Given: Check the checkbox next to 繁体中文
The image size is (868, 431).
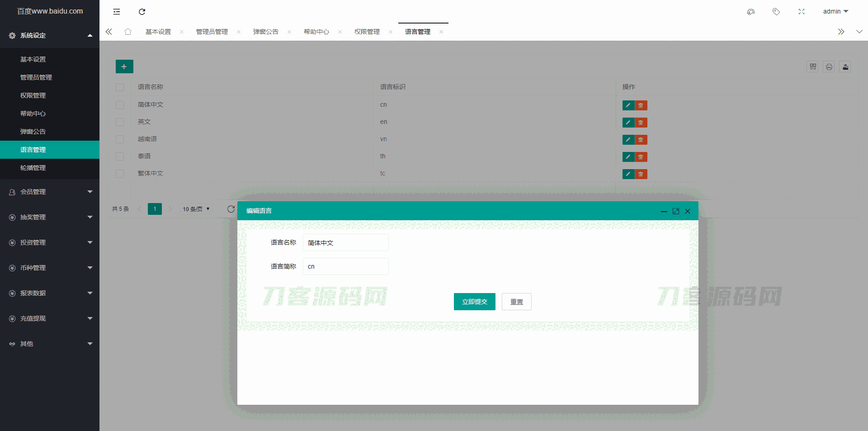Looking at the screenshot, I should pyautogui.click(x=120, y=174).
